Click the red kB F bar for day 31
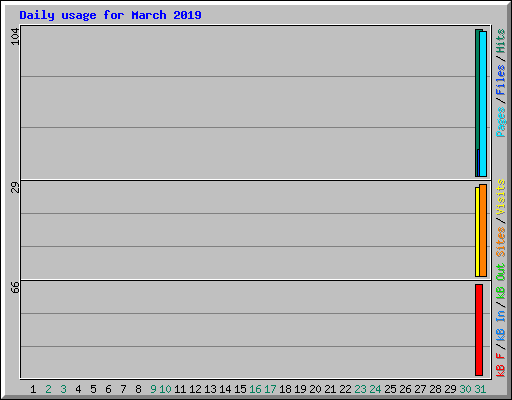 [479, 330]
